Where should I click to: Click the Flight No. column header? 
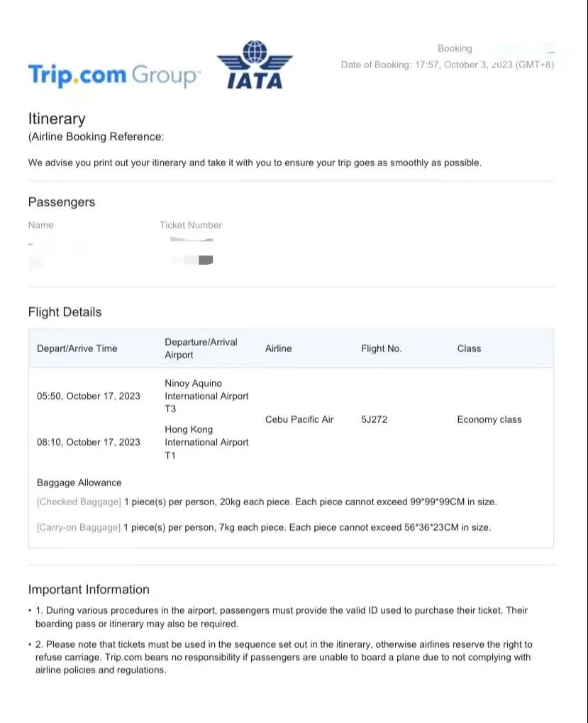pos(382,348)
